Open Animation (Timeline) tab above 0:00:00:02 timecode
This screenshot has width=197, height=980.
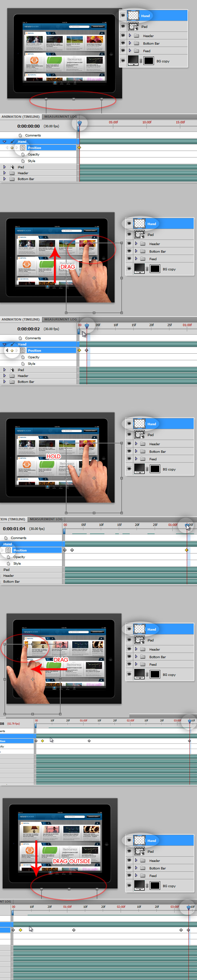[x=21, y=320]
